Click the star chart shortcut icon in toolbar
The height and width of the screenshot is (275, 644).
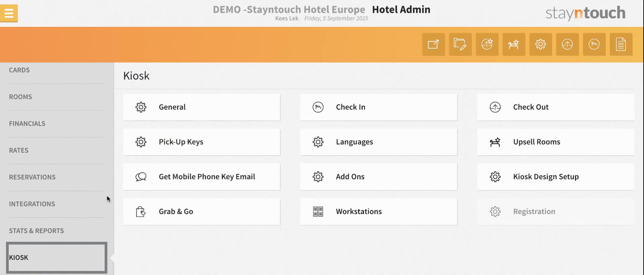click(x=487, y=44)
